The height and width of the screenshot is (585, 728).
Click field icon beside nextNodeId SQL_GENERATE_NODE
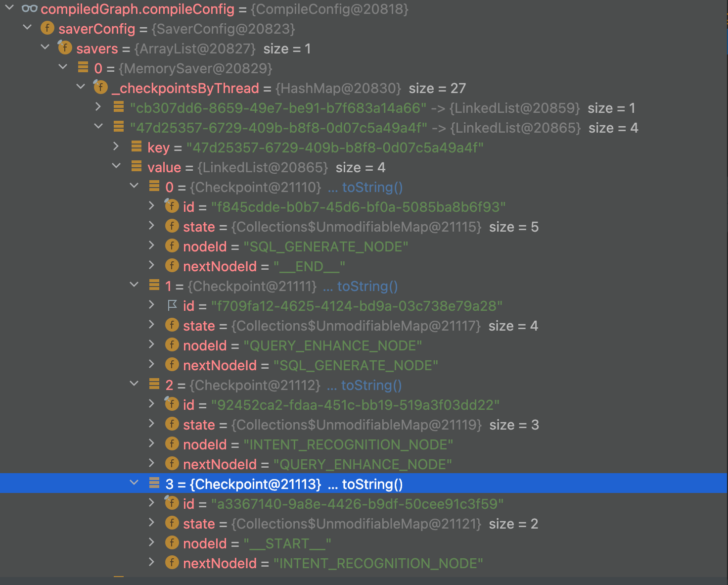click(172, 364)
